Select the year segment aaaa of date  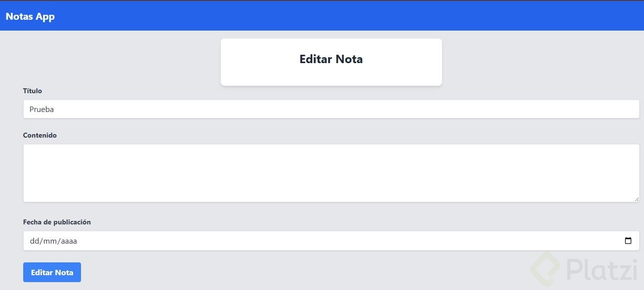[68, 241]
